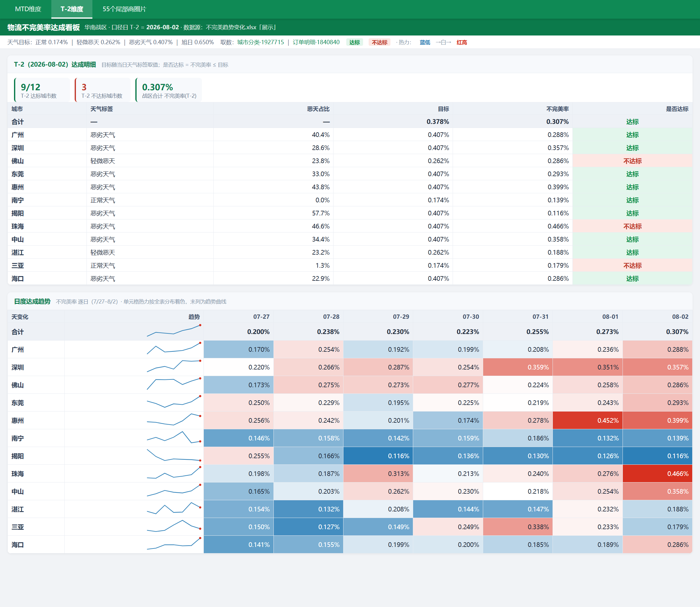Click 广州 in the detail table
This screenshot has width=700, height=607.
[18, 135]
